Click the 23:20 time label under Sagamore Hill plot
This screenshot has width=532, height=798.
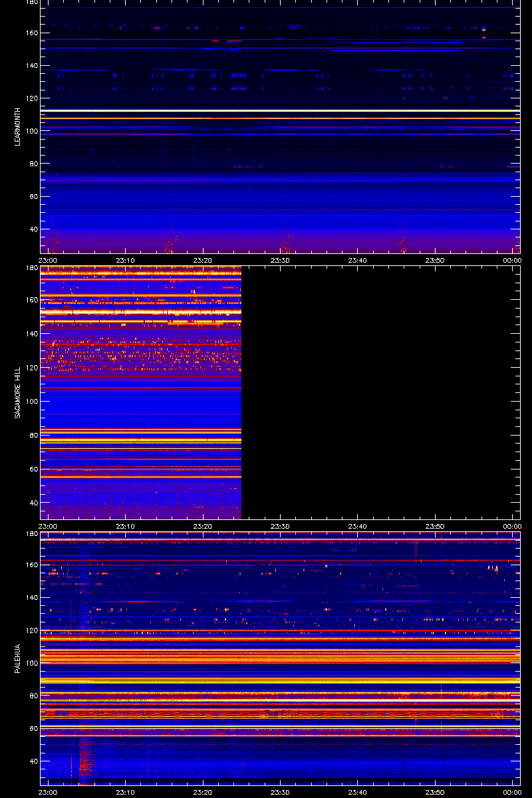[x=203, y=527]
